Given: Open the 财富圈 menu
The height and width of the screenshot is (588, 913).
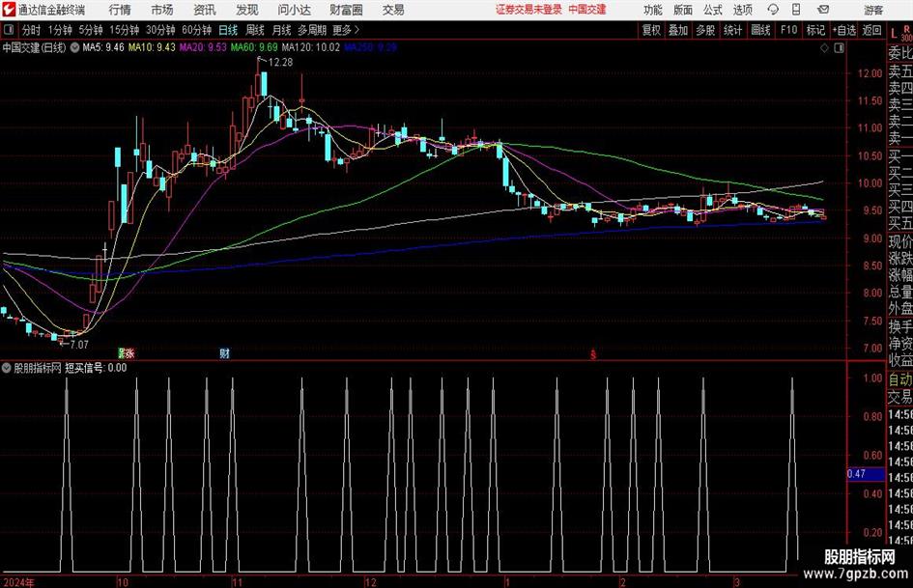Looking at the screenshot, I should [346, 10].
